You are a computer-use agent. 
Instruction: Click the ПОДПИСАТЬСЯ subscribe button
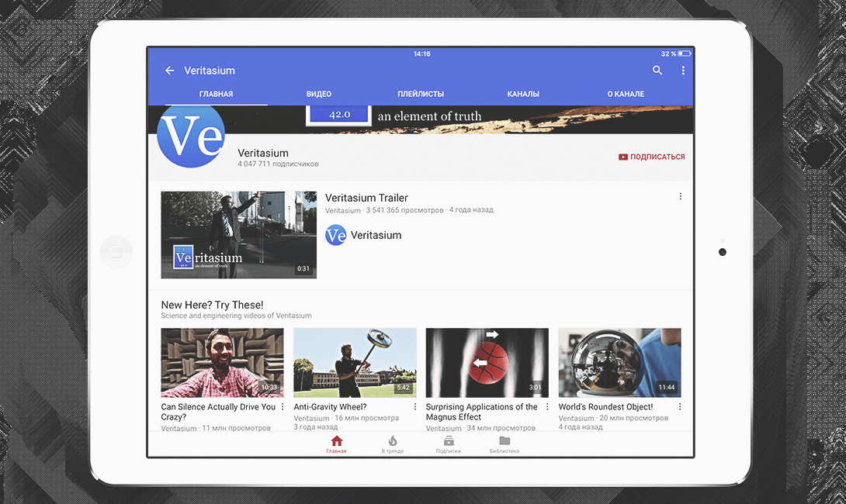pos(652,157)
